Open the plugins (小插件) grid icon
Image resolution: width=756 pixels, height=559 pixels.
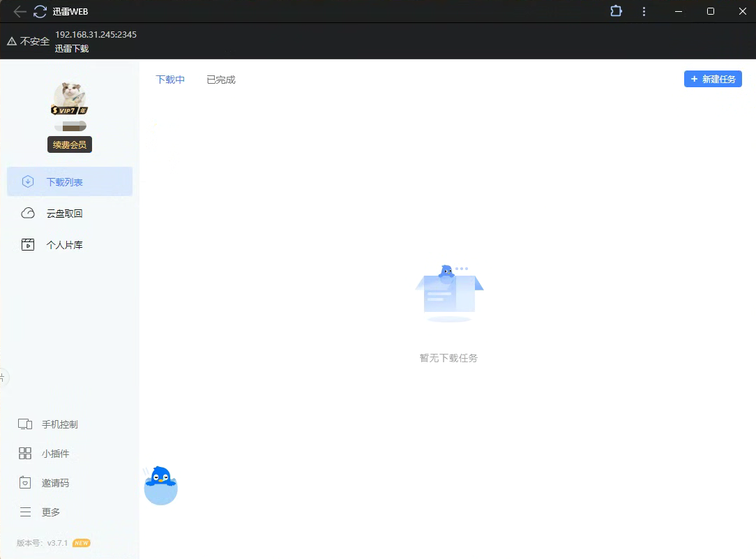[x=25, y=454]
